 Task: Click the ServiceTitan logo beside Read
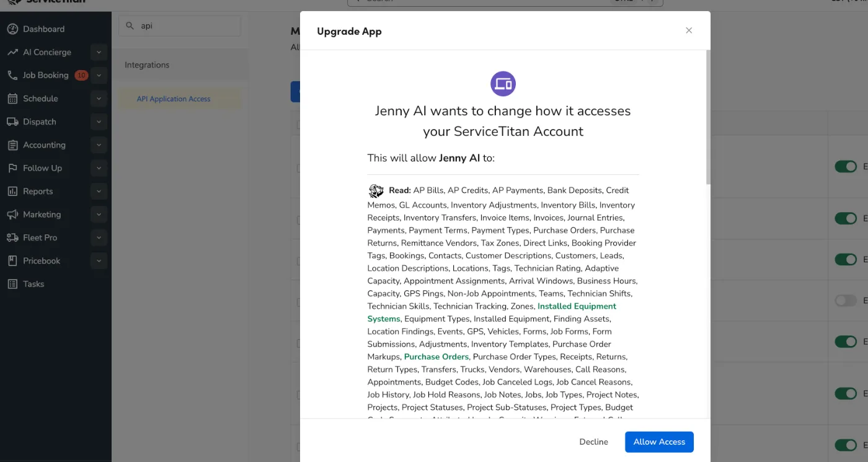pos(376,191)
